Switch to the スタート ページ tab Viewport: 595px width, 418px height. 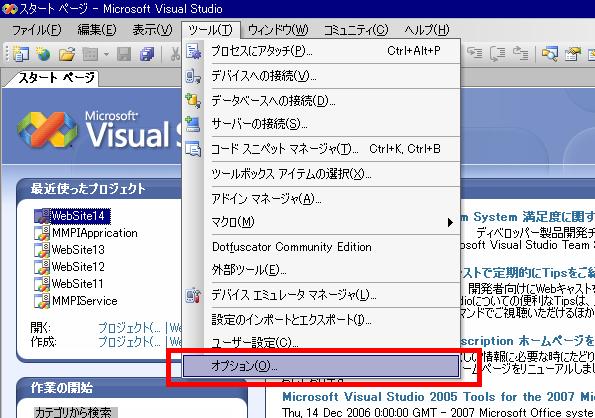pos(56,78)
